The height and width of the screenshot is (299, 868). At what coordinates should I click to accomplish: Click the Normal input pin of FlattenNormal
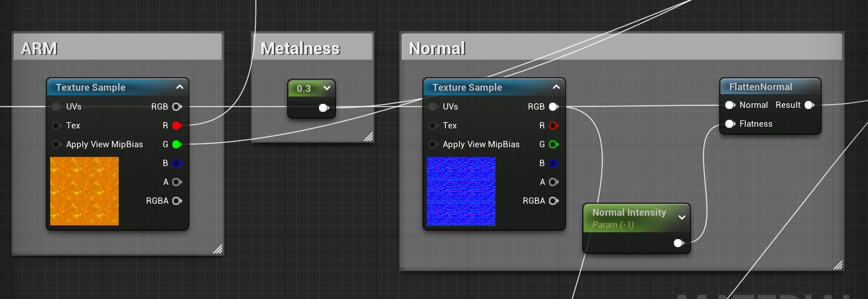pyautogui.click(x=730, y=105)
